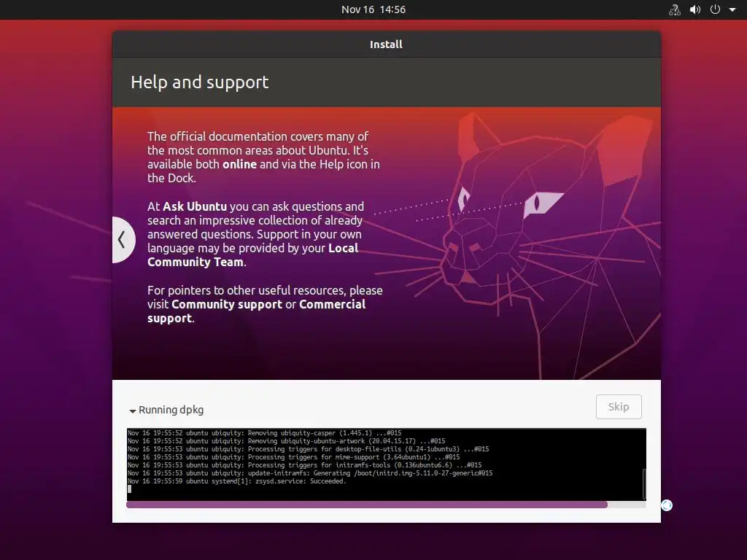747x560 pixels.
Task: Follow the 'online' documentation link
Action: pos(239,164)
